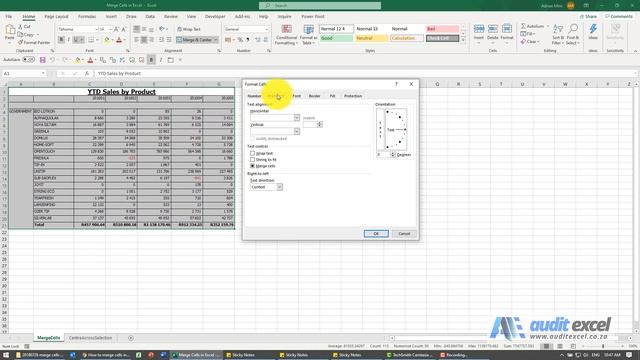Click the Wrap Text ribbon button
The image size is (640, 360).
(189, 29)
